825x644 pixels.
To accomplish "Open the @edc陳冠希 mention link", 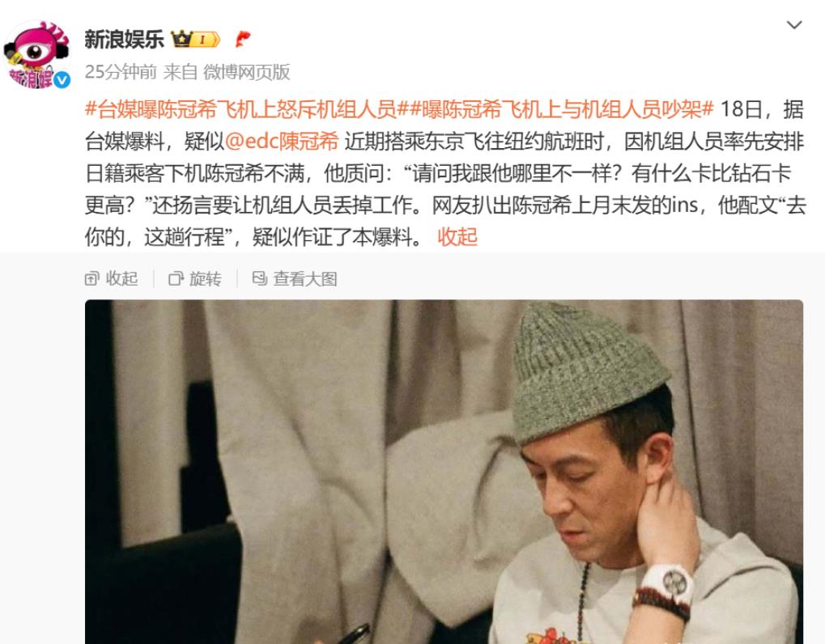I will [x=282, y=142].
